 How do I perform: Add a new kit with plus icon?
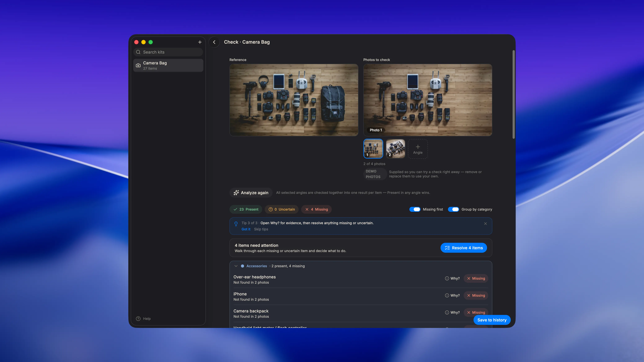[x=200, y=42]
